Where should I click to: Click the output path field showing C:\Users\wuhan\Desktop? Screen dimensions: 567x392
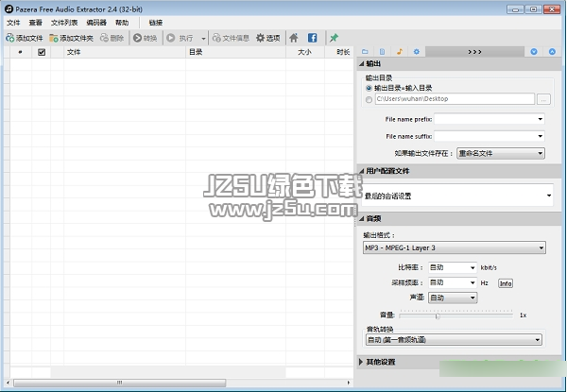click(x=455, y=98)
